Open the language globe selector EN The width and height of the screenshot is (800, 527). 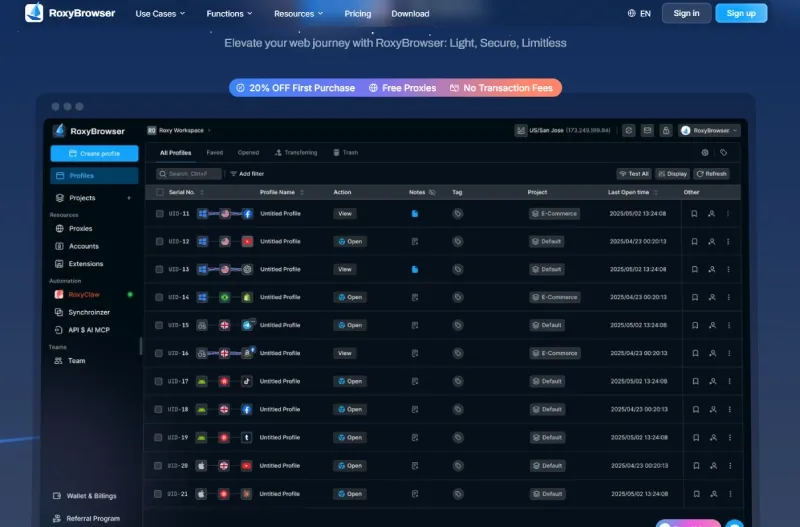(639, 14)
